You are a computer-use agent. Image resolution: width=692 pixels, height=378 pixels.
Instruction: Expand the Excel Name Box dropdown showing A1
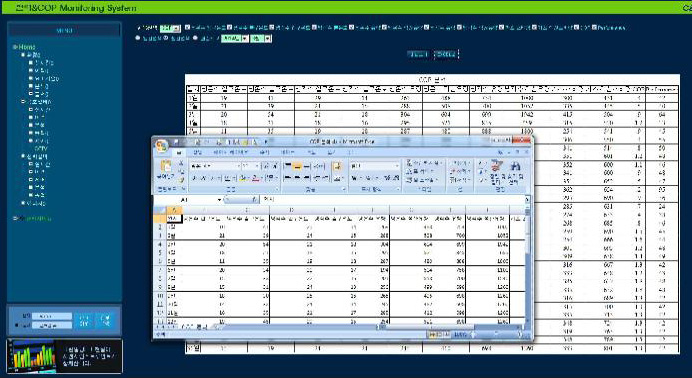(x=219, y=200)
